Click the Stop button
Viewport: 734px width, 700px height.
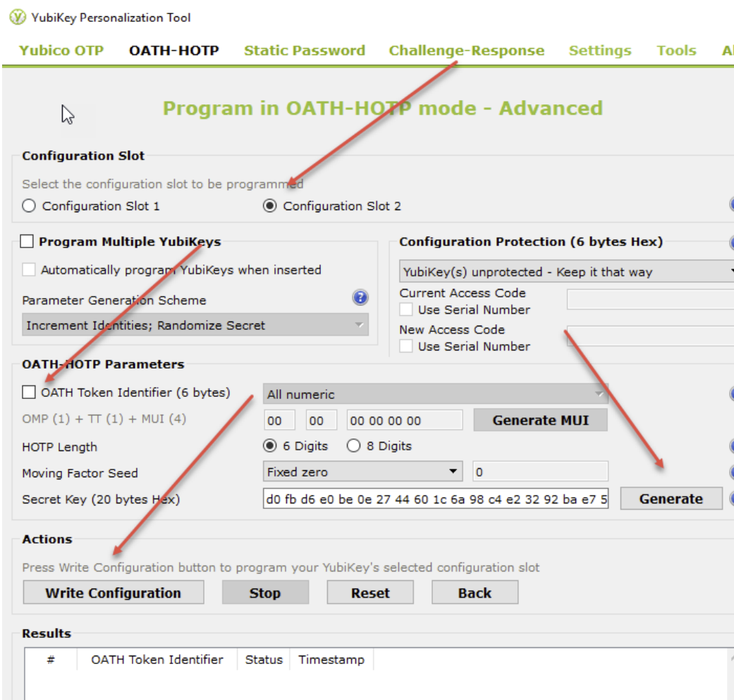[x=265, y=593]
